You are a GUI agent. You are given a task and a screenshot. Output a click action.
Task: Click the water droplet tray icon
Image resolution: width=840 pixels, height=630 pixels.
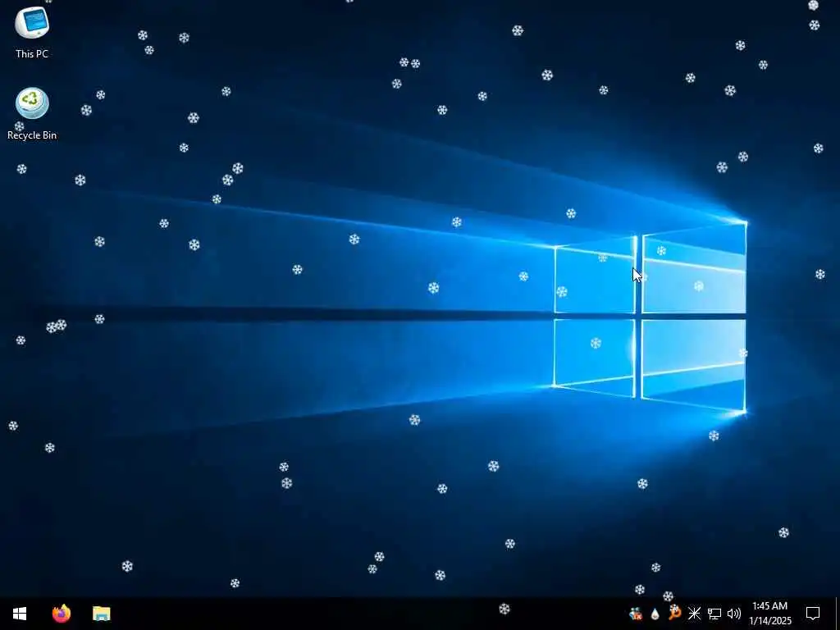(x=655, y=614)
